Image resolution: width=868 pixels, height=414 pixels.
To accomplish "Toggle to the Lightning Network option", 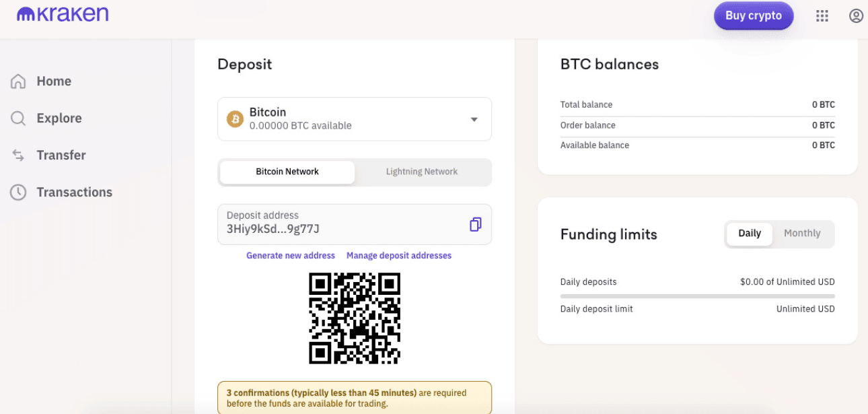I will point(421,172).
